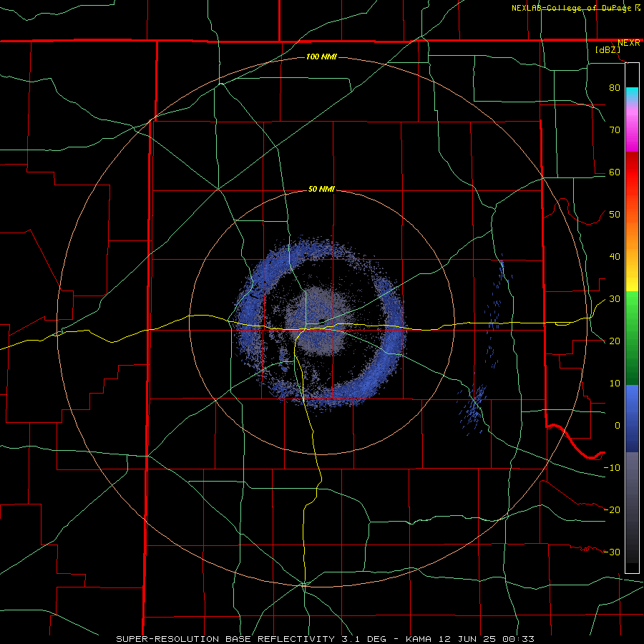Click the 0 dBZ scale value
Screen dimensions: 644x644
point(618,426)
